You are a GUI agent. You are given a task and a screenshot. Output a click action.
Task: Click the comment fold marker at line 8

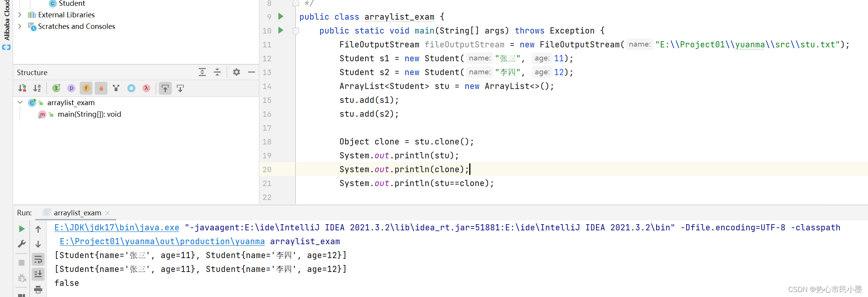(x=296, y=3)
